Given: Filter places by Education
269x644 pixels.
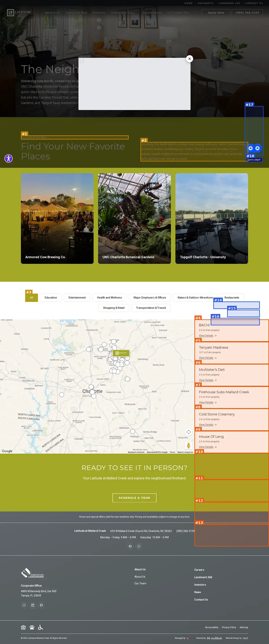Looking at the screenshot, I should point(51,298).
